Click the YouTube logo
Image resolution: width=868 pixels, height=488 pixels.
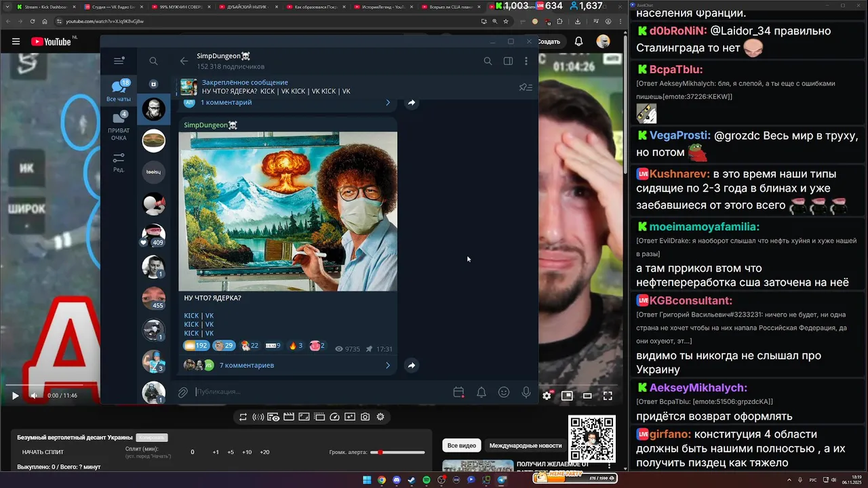point(51,41)
